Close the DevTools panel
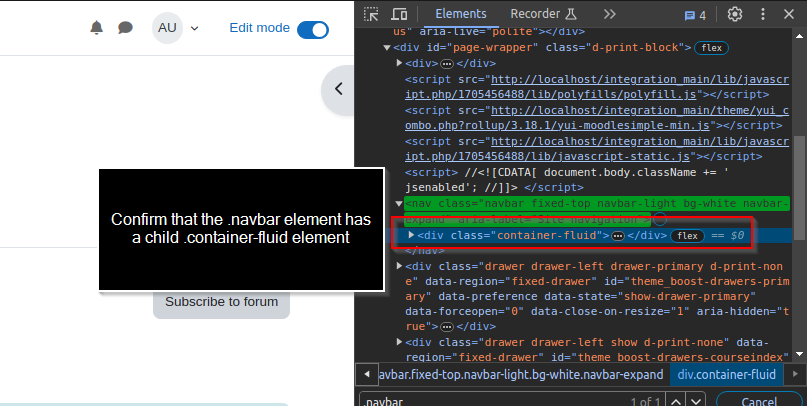 coord(788,14)
